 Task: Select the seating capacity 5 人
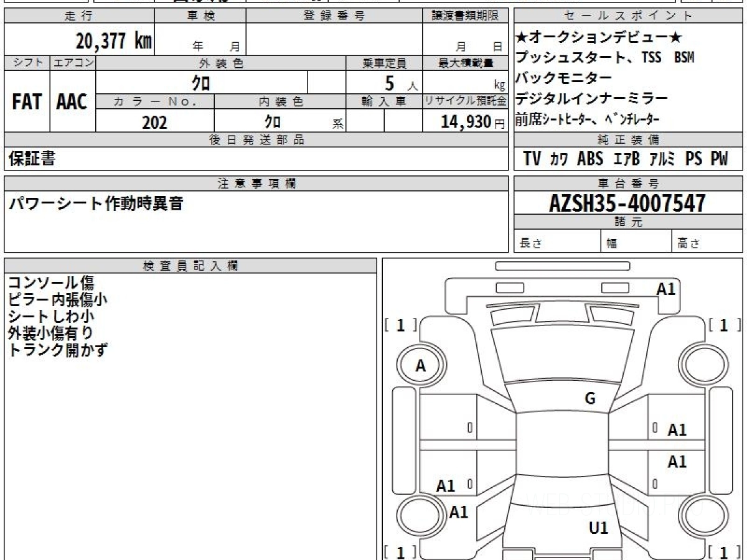402,83
